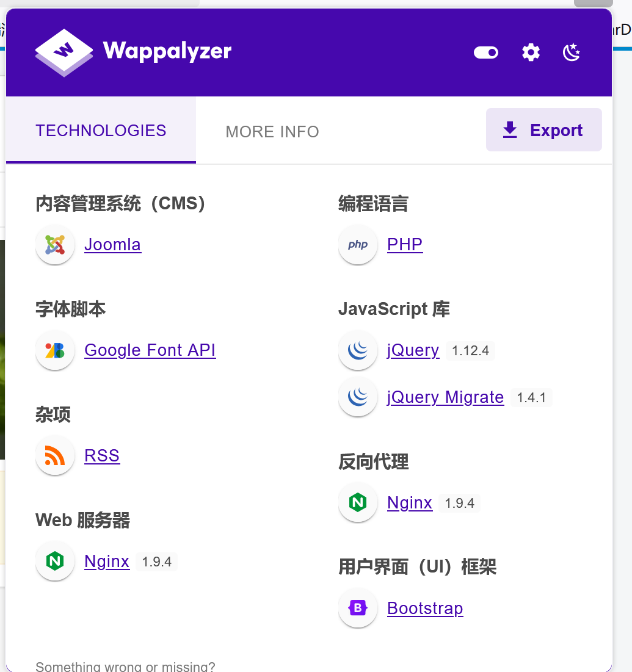Open the jQuery Migrate link

click(x=445, y=397)
